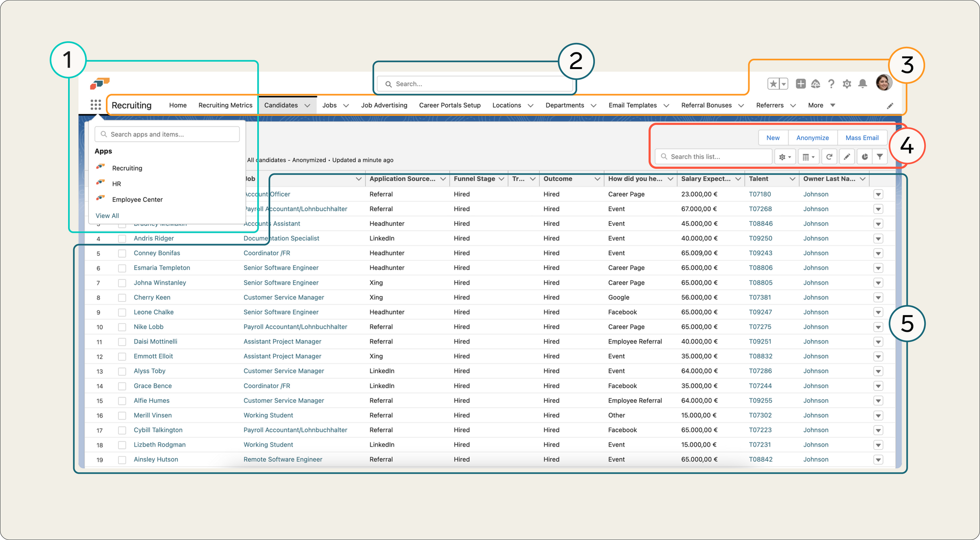Show list charts with the pie chart icon

tap(864, 156)
